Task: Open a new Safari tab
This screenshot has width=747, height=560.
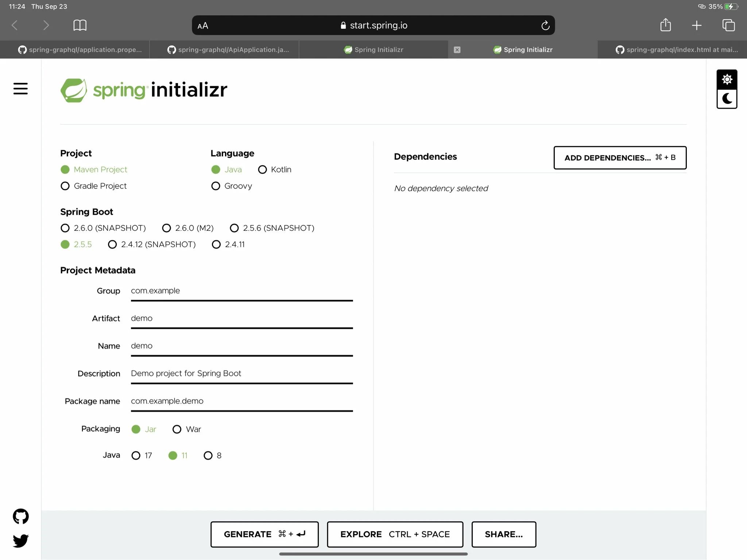Action: coord(697,25)
